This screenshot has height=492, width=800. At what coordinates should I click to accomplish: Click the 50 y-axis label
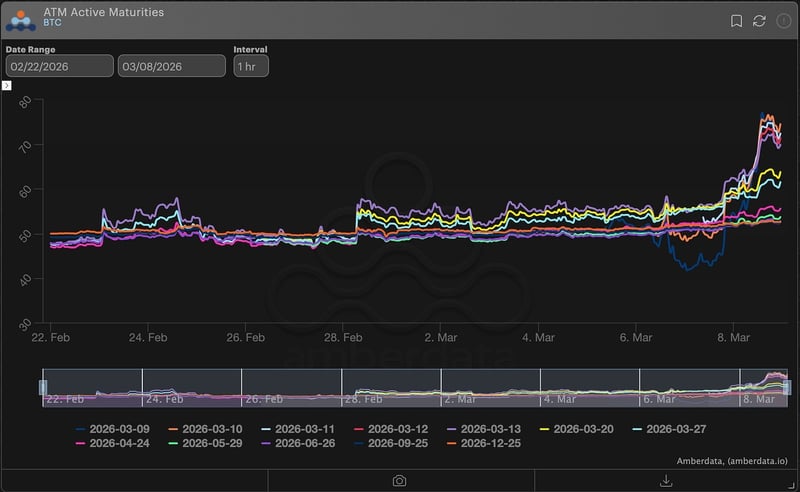point(24,236)
